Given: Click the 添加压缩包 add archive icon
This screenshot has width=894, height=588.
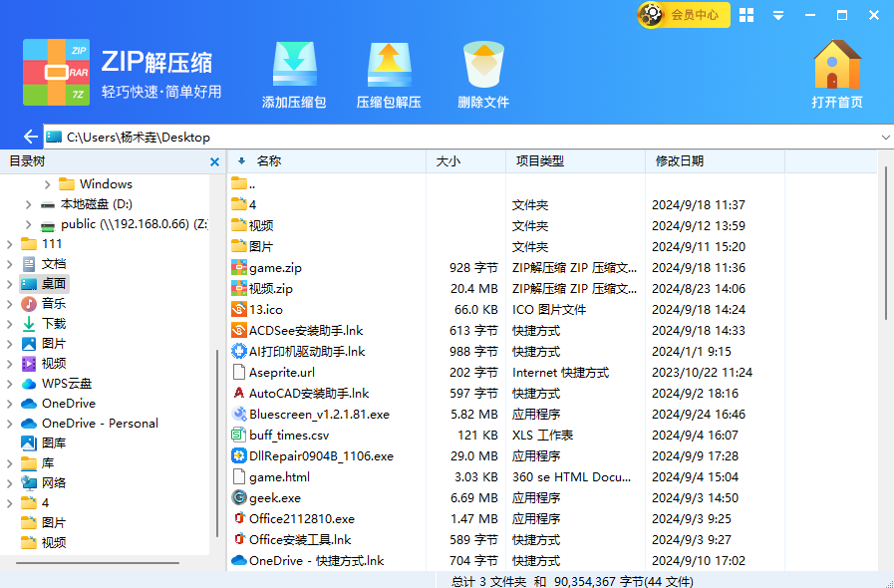Looking at the screenshot, I should (x=294, y=66).
